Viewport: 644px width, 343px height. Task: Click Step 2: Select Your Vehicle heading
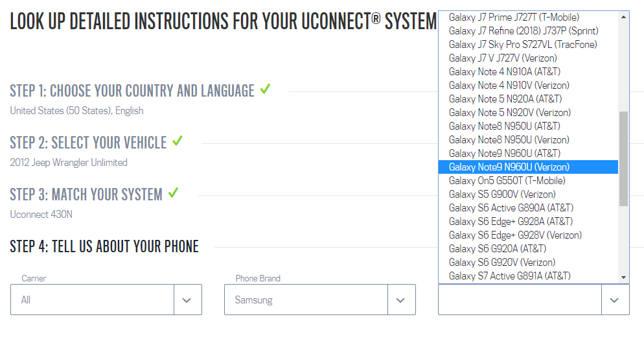[88, 142]
